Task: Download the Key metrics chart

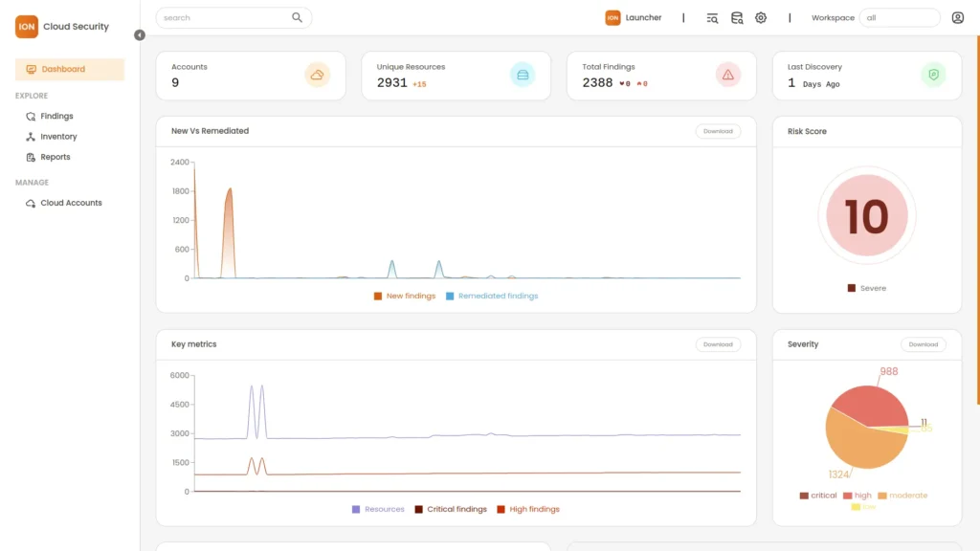Action: click(x=718, y=344)
